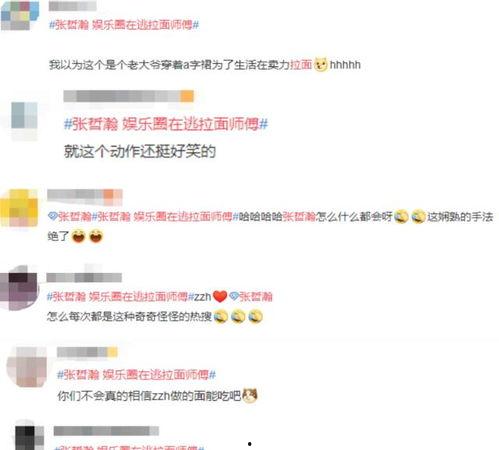Click the last crying-laugh emoji after 热搜
499x450 pixels.
point(255,316)
